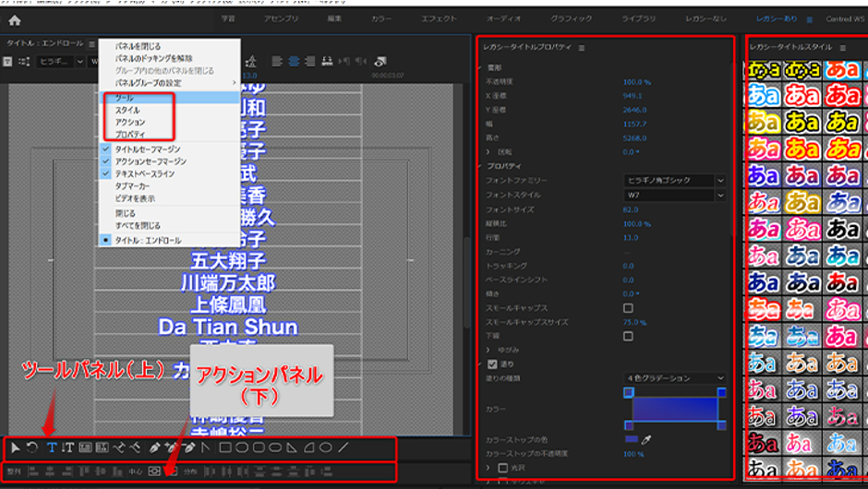Expand the 回転 row

[488, 151]
